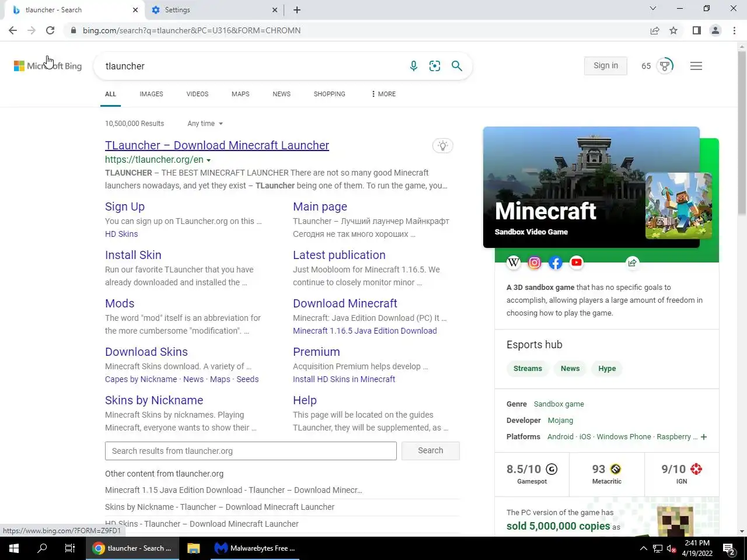The height and width of the screenshot is (560, 747).
Task: Open File Explorer from taskbar
Action: pyautogui.click(x=193, y=548)
